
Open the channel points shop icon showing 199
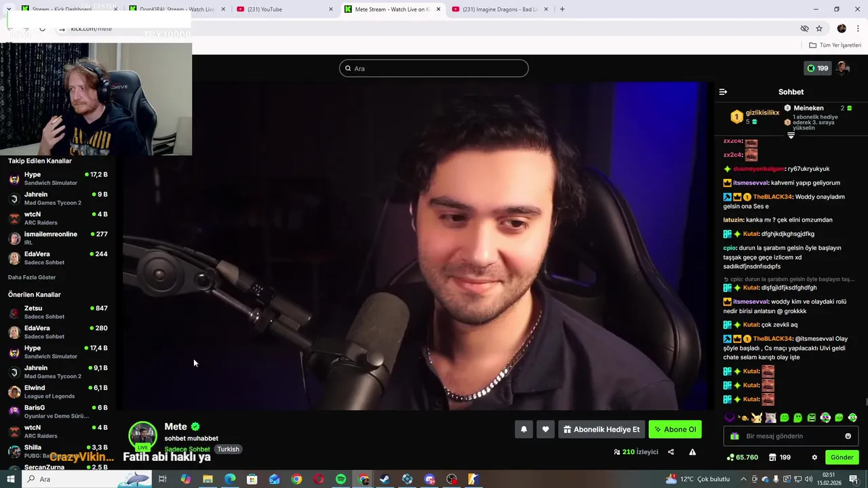click(779, 457)
